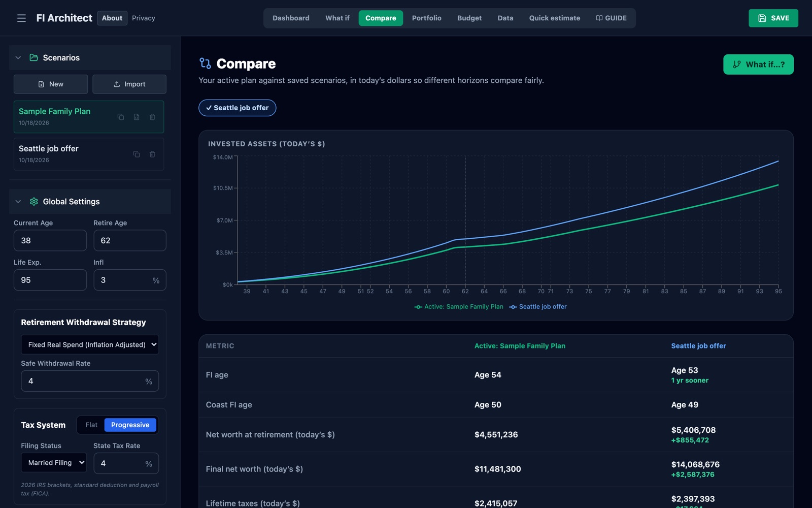Select the active Compare tab
Screen dimensions: 812x508
tap(381, 18)
